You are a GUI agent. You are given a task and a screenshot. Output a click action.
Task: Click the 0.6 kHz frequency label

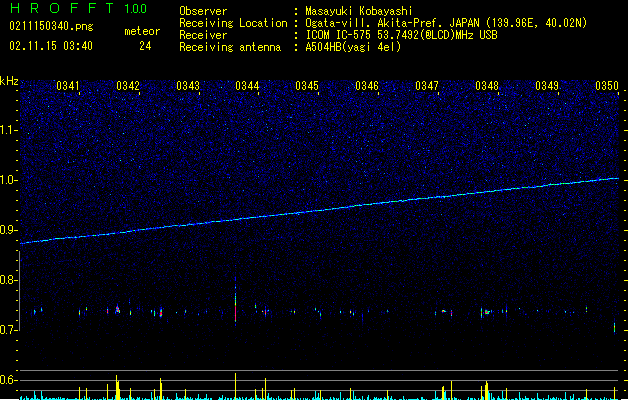8,380
